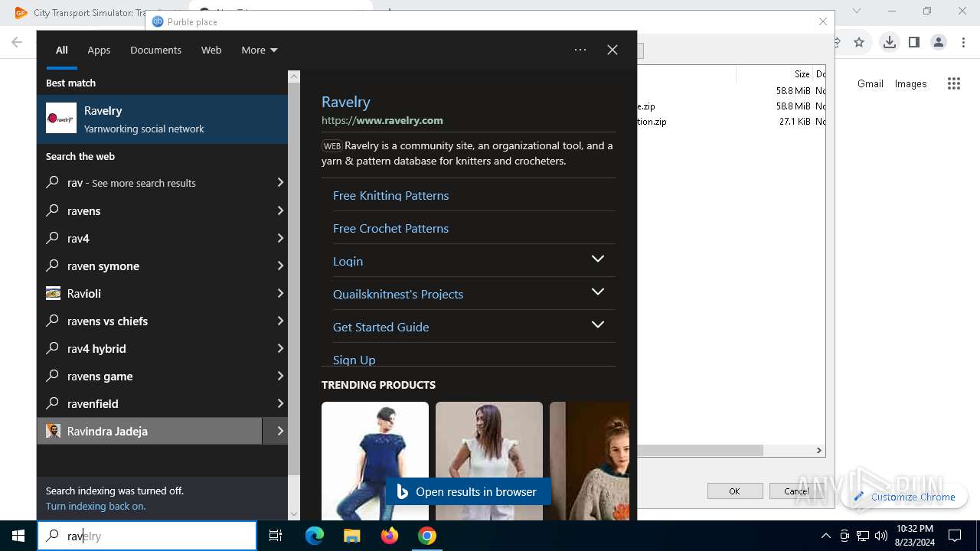
Task: Expand the 'ravenfield' suggestion arrow
Action: pos(279,403)
